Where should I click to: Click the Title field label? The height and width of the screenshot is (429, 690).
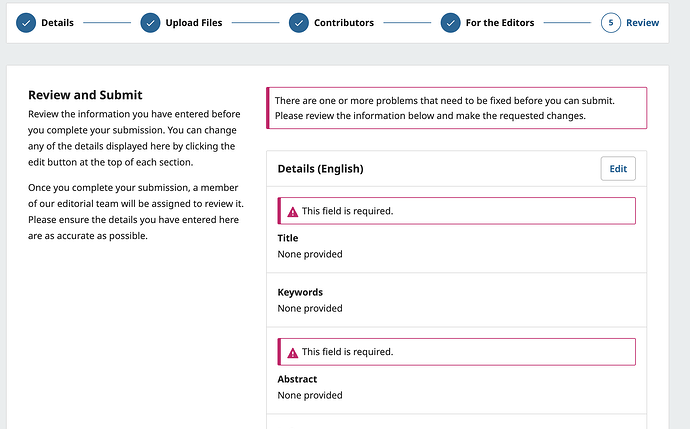click(x=288, y=238)
